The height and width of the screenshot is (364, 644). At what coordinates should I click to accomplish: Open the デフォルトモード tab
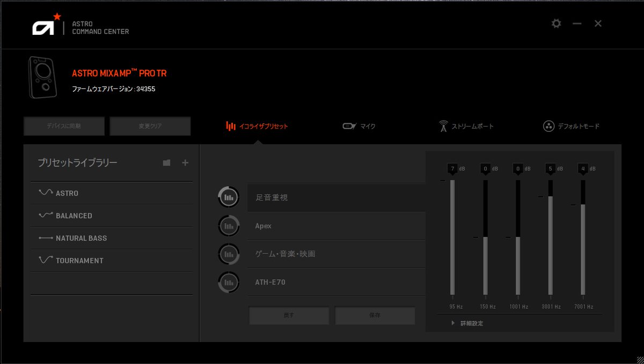(572, 127)
